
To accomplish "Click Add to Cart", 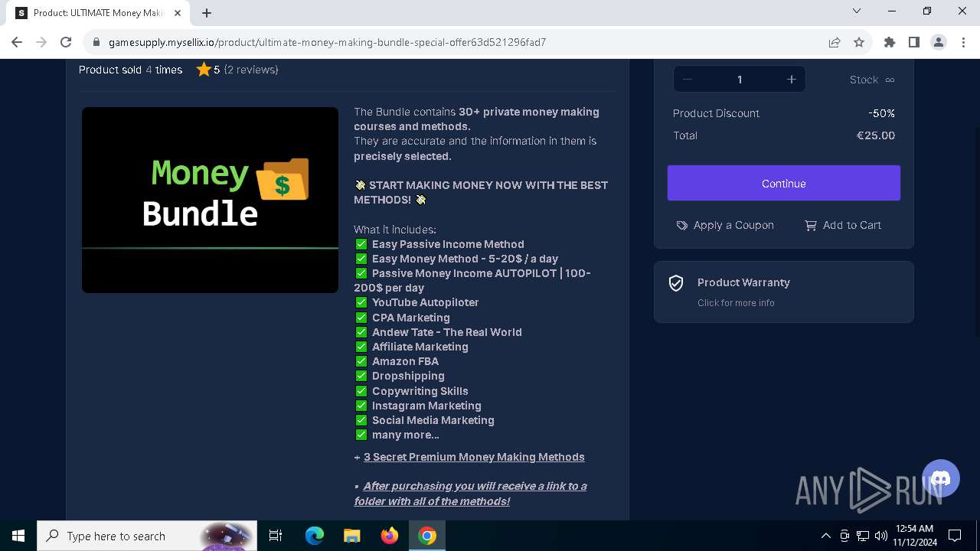I will point(843,225).
